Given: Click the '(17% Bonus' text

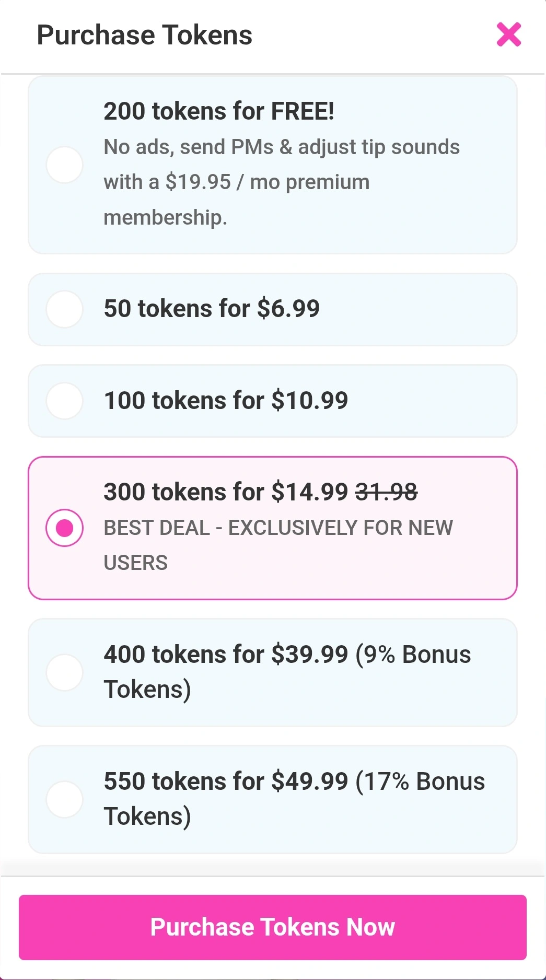Looking at the screenshot, I should coord(420,781).
